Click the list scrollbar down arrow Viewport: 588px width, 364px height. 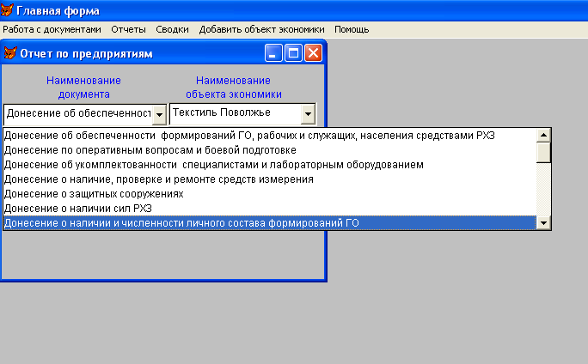pos(542,223)
